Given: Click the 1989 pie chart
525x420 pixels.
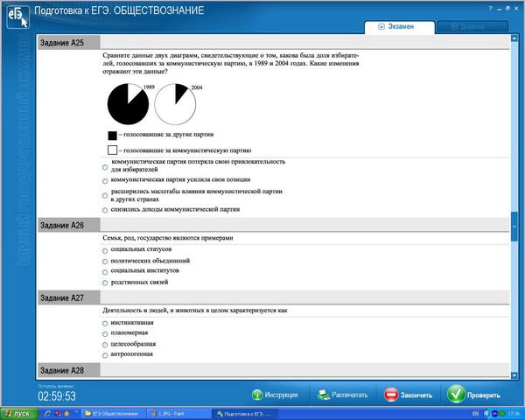Looking at the screenshot, I should tap(128, 106).
